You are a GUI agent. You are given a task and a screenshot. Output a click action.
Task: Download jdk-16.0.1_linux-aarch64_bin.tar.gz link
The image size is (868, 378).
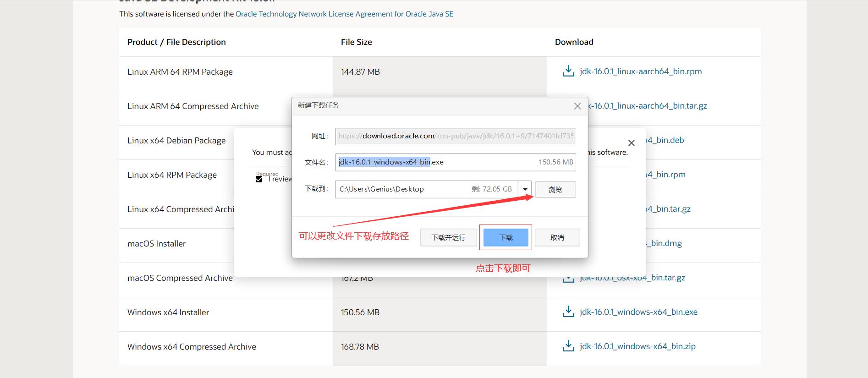(648, 105)
